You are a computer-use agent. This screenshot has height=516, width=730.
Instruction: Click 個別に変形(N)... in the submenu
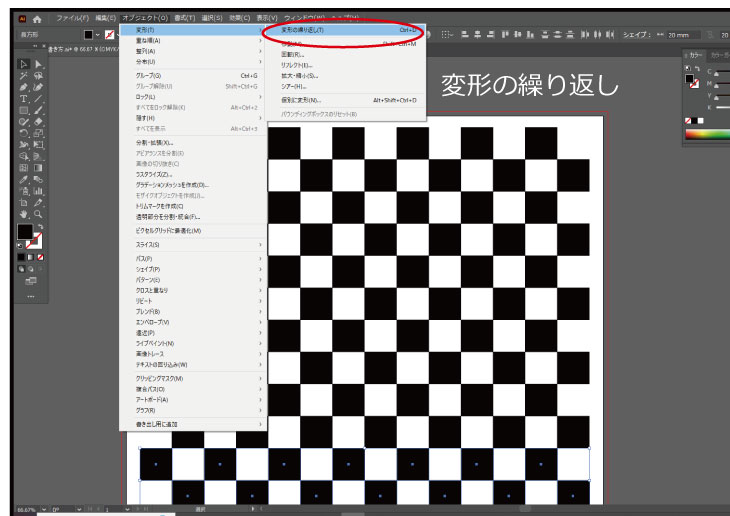[301, 100]
